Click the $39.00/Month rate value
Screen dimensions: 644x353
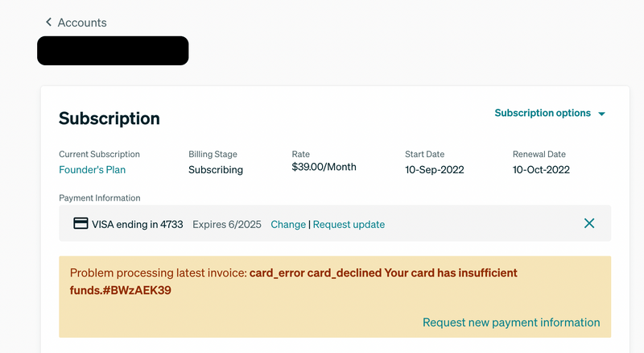tap(324, 167)
